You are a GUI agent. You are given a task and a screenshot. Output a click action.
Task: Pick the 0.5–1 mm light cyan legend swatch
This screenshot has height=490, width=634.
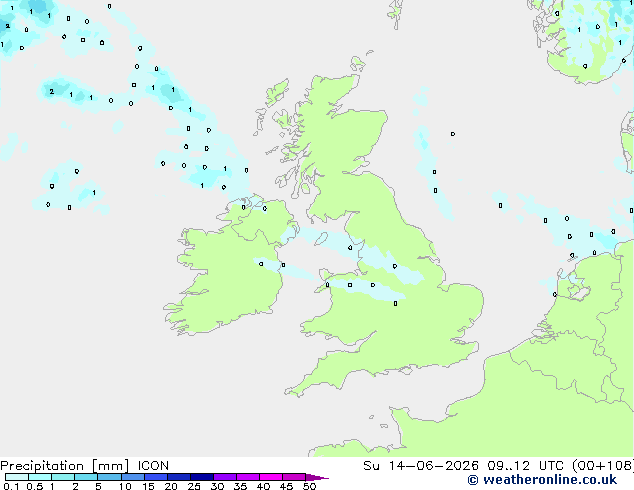[40, 477]
